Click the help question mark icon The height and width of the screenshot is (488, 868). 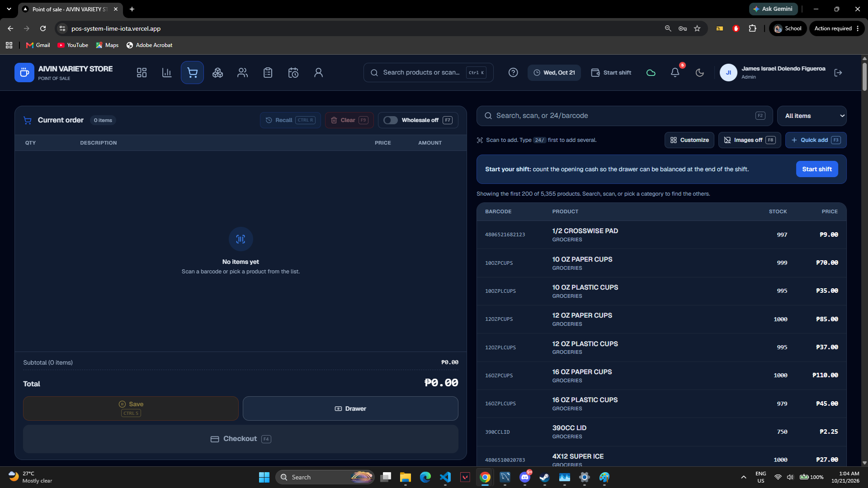coord(513,73)
